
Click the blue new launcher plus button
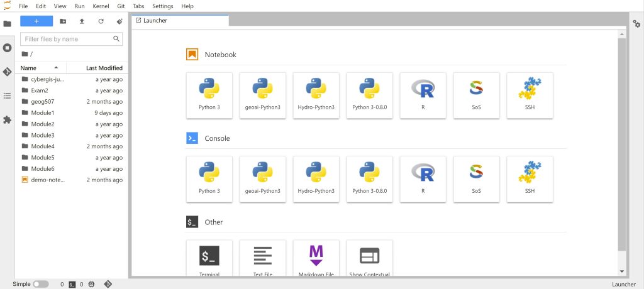coord(36,21)
